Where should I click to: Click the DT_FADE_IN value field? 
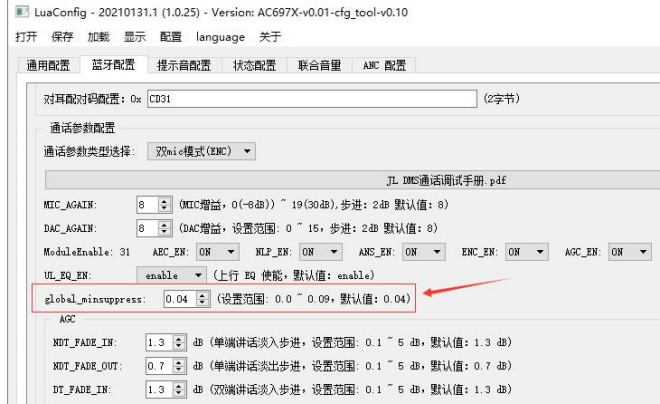[x=159, y=390]
